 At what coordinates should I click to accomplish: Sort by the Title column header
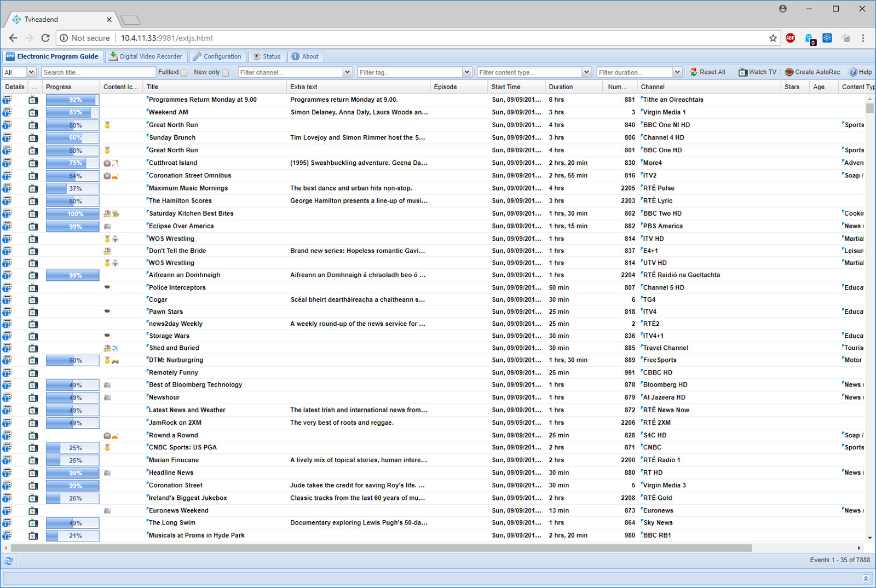[215, 87]
